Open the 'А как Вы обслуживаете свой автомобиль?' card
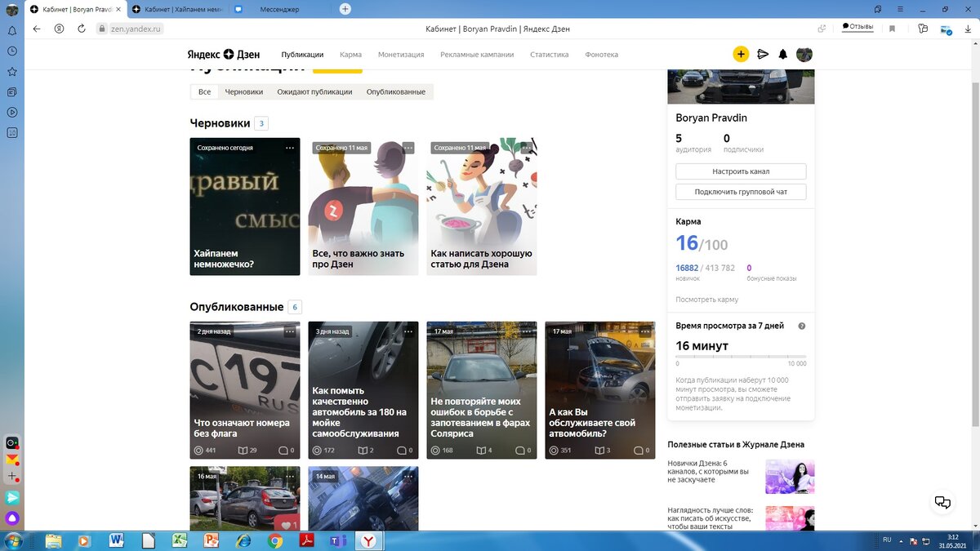Screen dimensions: 980x551 pyautogui.click(x=600, y=390)
